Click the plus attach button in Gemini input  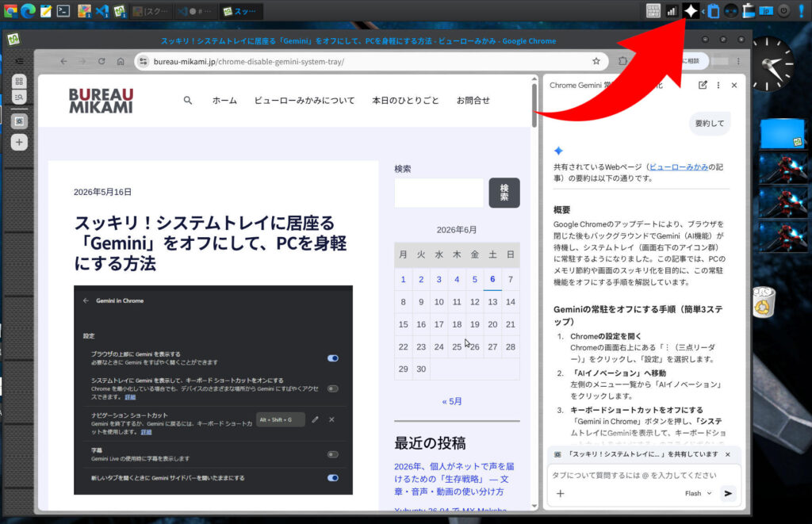coord(561,493)
